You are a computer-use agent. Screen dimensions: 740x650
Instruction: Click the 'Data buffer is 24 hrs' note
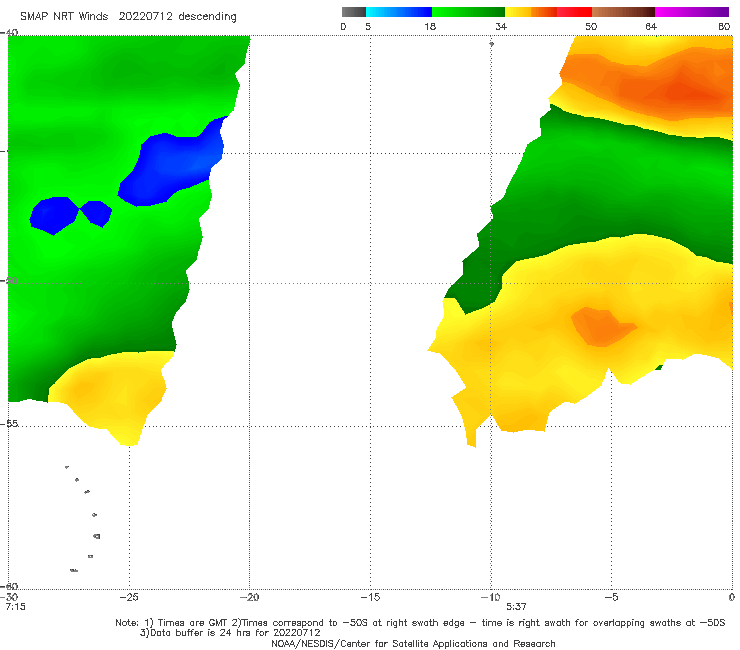click(x=230, y=633)
